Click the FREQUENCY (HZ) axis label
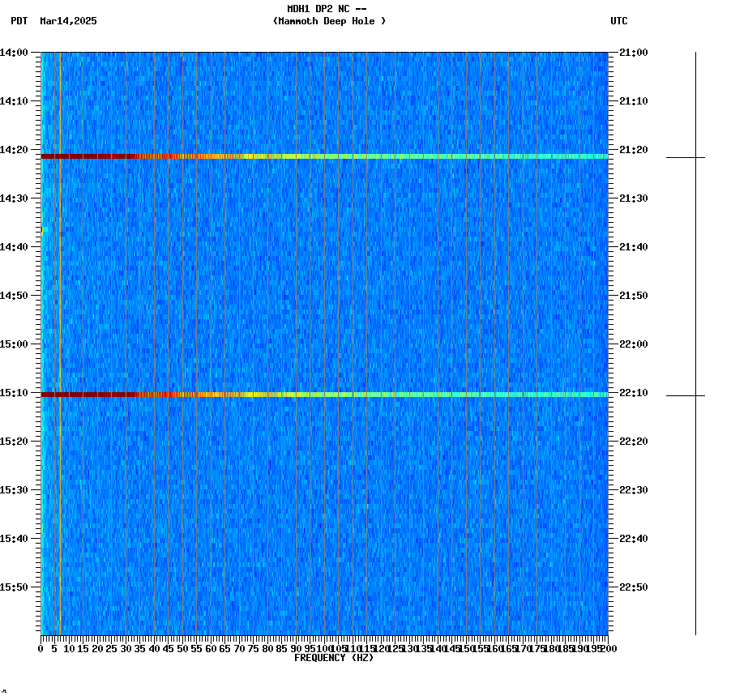The image size is (731, 700). pos(334,656)
